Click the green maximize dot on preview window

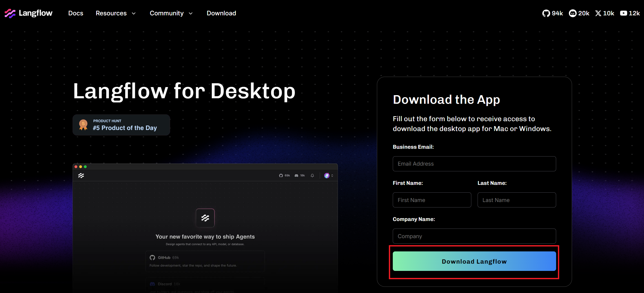[x=85, y=167]
